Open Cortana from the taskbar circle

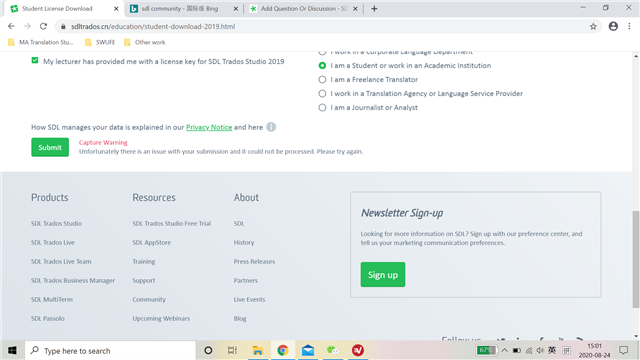coord(208,350)
